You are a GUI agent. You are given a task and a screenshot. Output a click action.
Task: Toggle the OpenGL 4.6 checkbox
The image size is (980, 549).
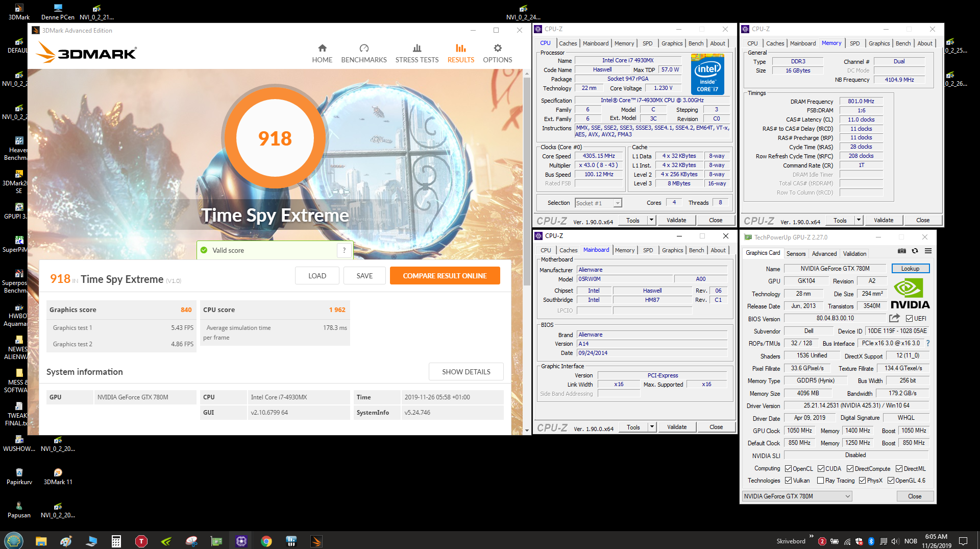coord(891,480)
